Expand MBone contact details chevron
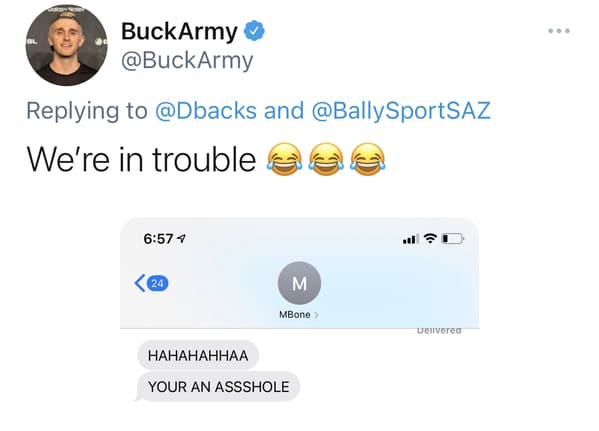 (316, 315)
